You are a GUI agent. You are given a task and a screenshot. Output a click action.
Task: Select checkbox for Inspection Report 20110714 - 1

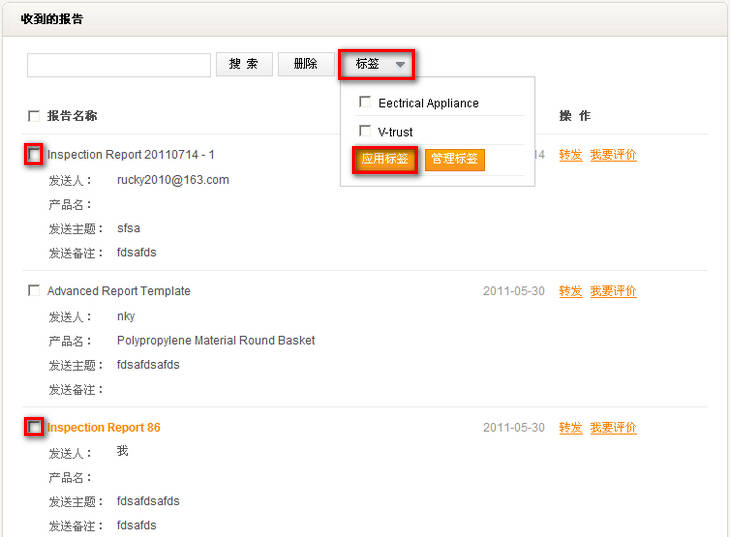click(x=34, y=155)
